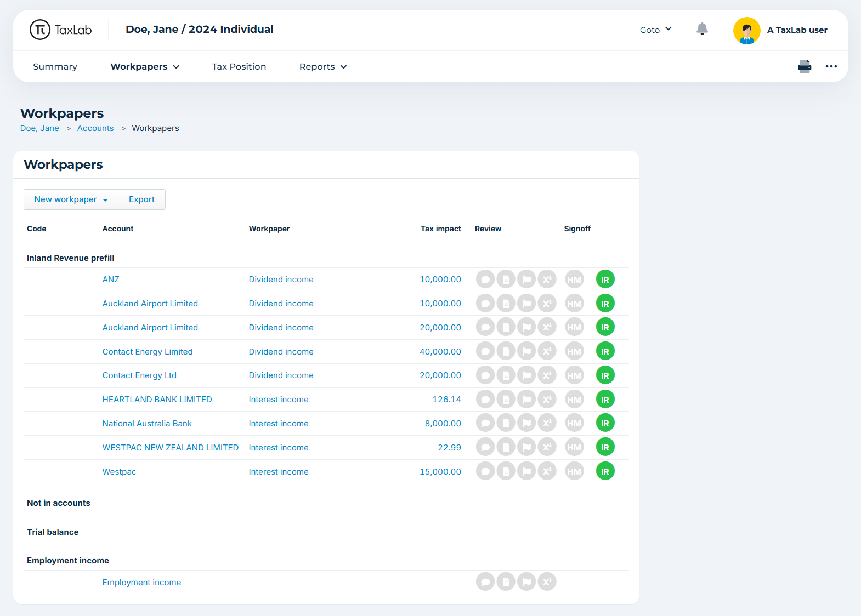
Task: Flag the Contact Energy Ltd workpaper
Action: (x=526, y=375)
